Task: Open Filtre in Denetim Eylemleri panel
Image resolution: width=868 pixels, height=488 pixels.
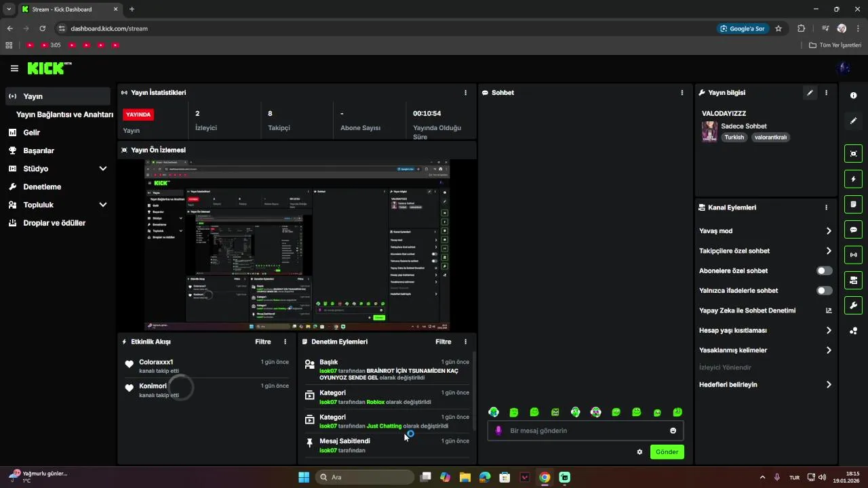Action: point(443,342)
